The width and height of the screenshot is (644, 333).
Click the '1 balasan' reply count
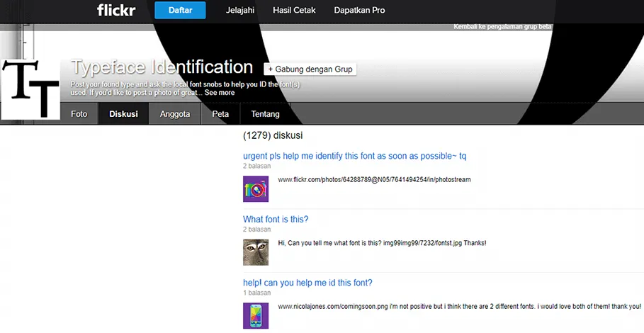point(256,293)
